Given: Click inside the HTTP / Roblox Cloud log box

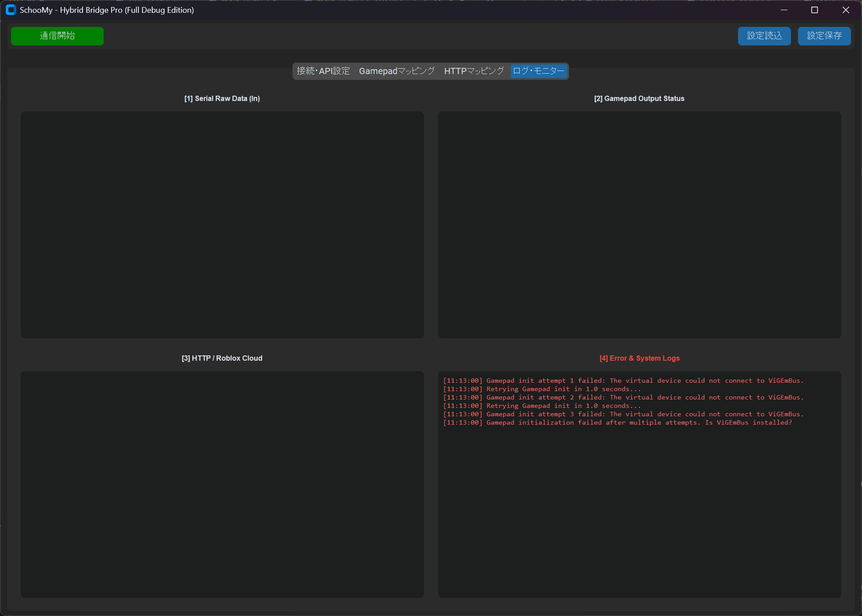Looking at the screenshot, I should (222, 485).
